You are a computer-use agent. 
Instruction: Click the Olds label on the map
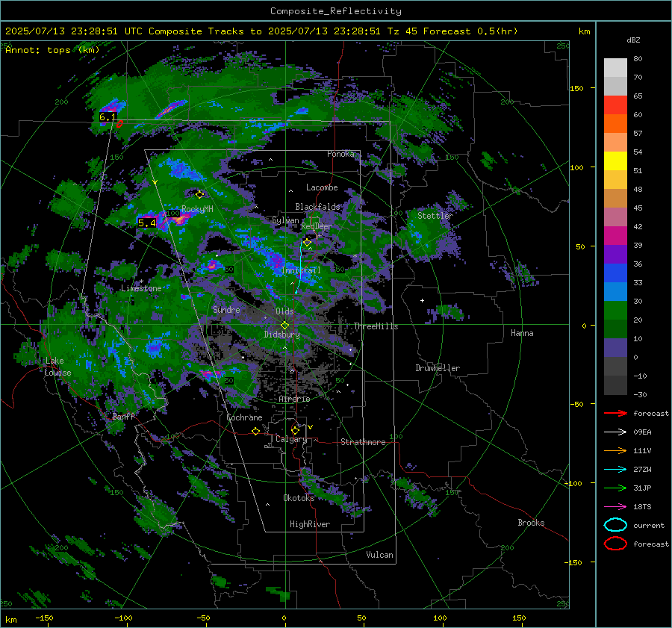point(284,311)
